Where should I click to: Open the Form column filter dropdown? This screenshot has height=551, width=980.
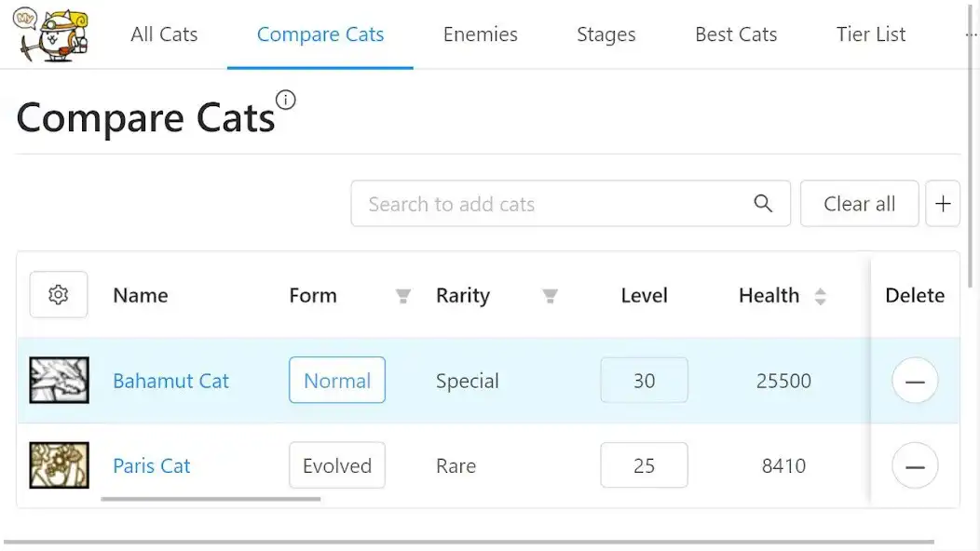(402, 296)
